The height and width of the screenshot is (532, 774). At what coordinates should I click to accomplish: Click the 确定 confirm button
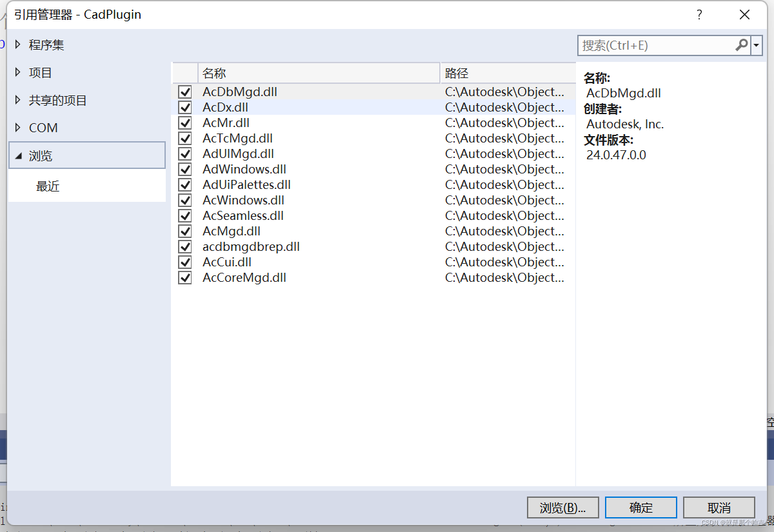click(x=640, y=507)
